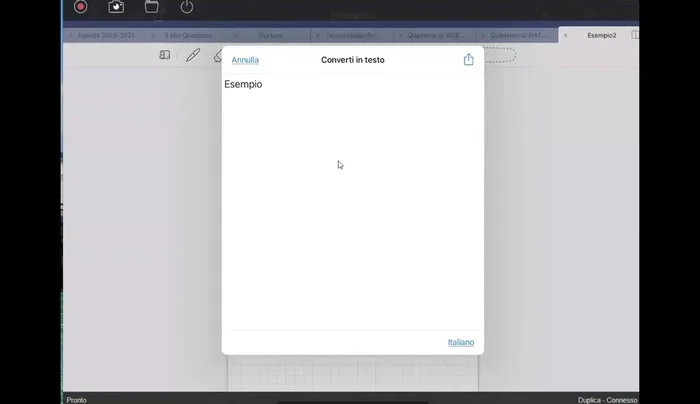Open the folder icon in top bar
Viewport: 700px width, 404px height.
[x=151, y=7]
